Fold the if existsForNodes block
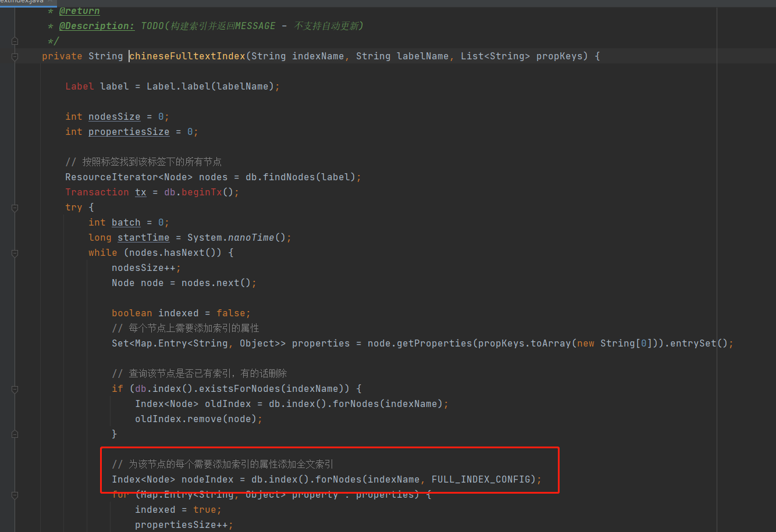Screen dimensions: 776x532 tap(15, 389)
